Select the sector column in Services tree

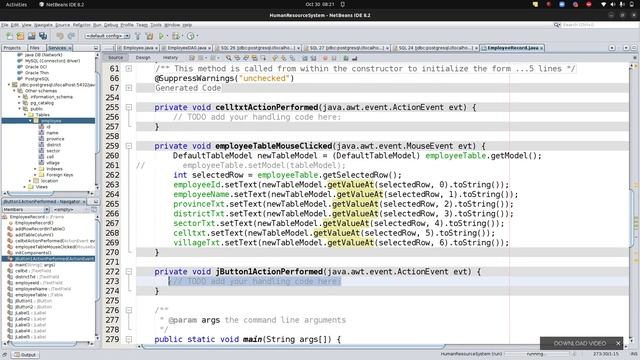(53, 151)
